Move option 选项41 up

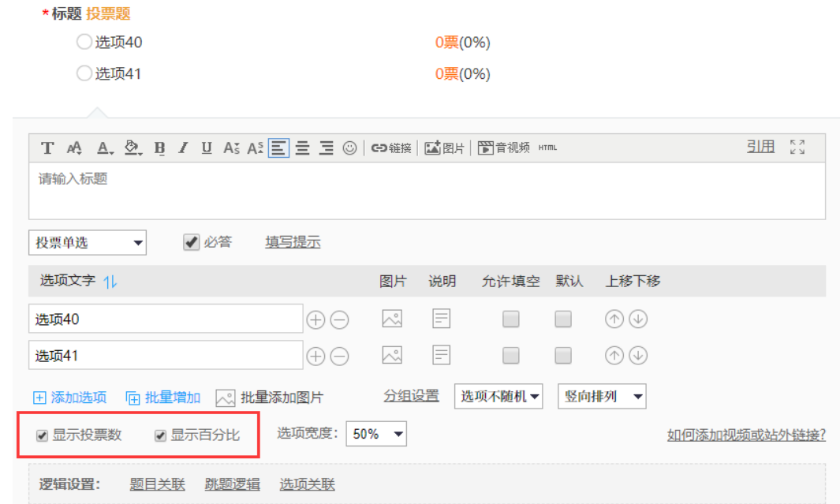614,356
